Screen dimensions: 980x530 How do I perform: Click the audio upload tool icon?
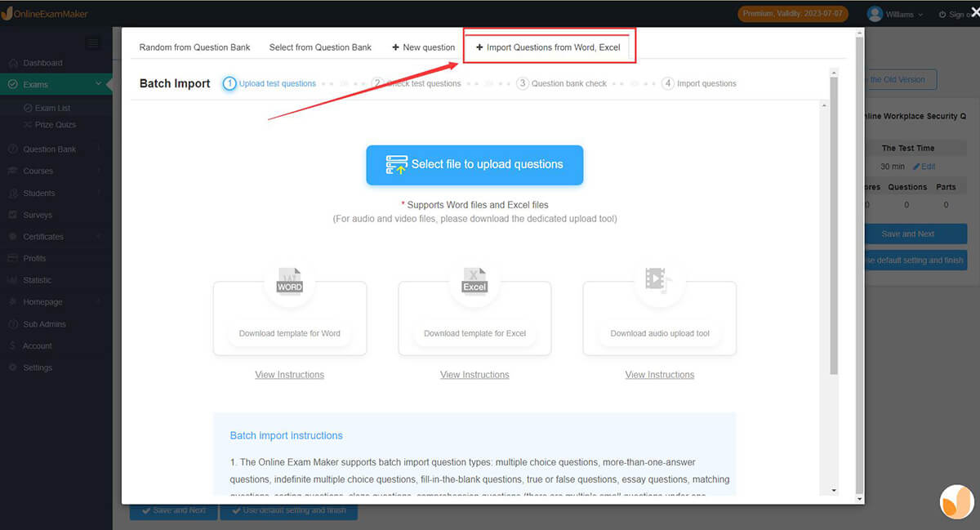(x=659, y=280)
